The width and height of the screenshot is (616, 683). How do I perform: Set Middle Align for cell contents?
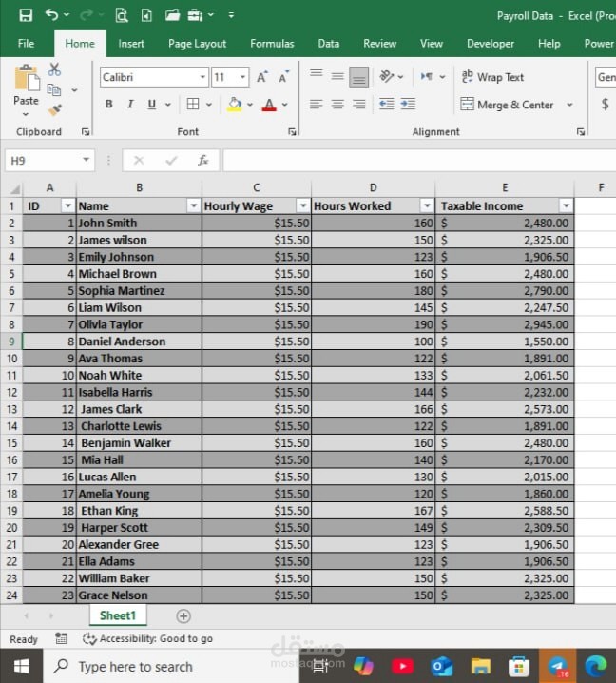pyautogui.click(x=337, y=77)
